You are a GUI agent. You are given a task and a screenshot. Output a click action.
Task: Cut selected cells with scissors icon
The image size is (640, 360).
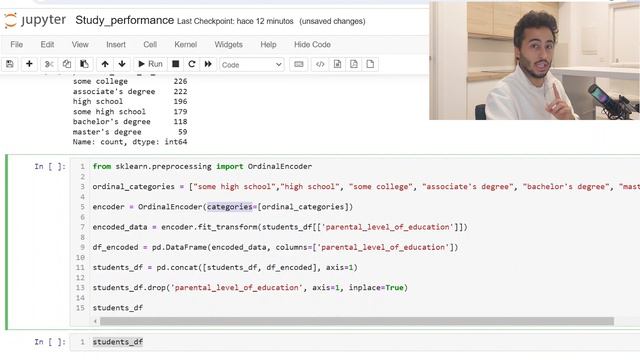49,64
